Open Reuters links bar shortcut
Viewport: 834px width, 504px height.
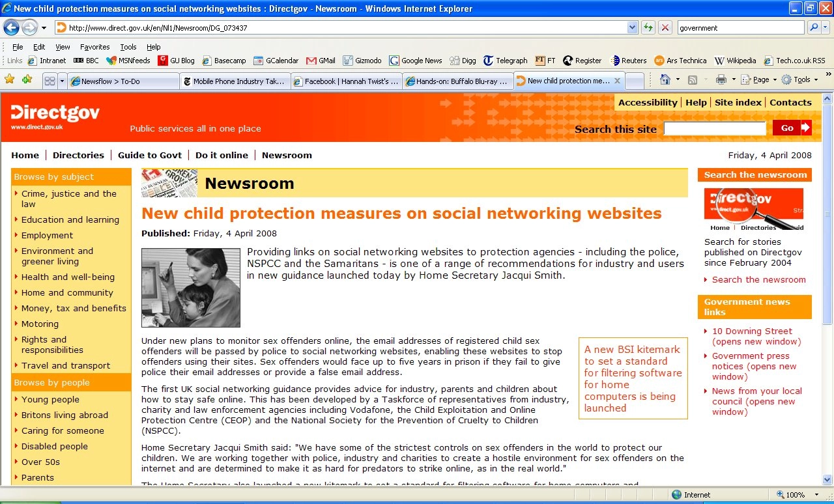click(628, 61)
